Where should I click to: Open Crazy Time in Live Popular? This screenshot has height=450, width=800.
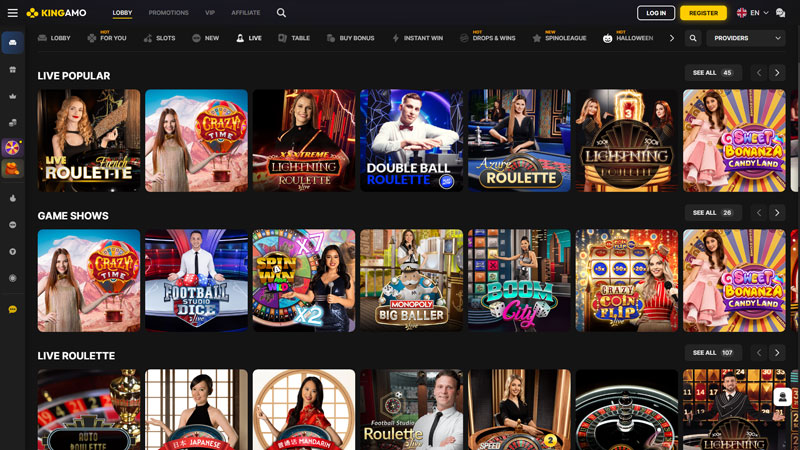[196, 141]
